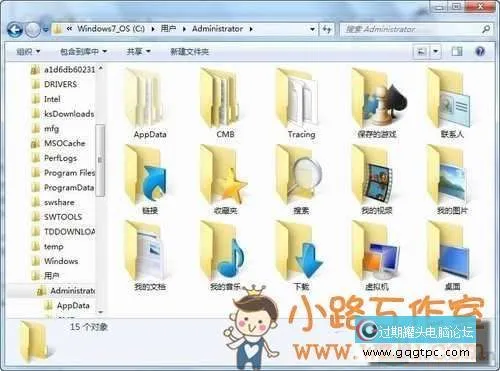500x371 pixels.
Task: Open the 我的图片 folder
Action: 448,174
